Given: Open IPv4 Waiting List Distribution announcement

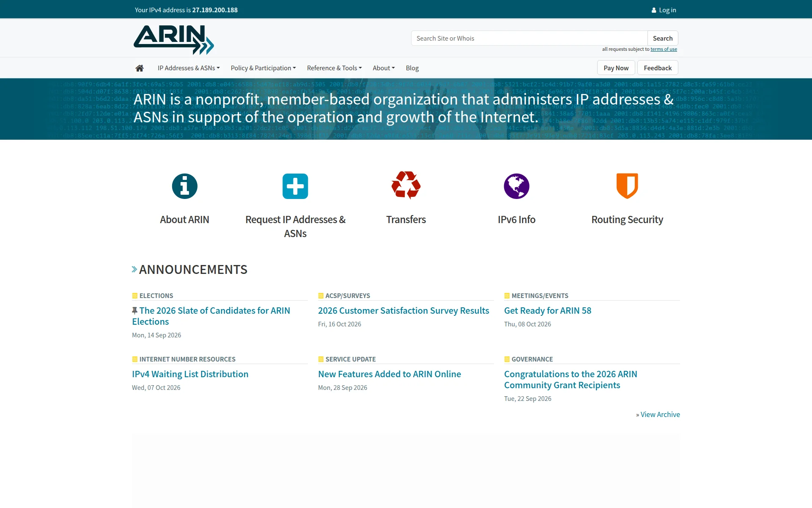Looking at the screenshot, I should click(190, 374).
